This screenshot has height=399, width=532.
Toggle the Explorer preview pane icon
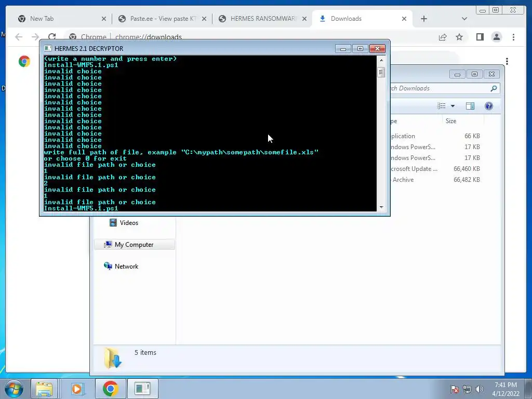[x=470, y=106]
